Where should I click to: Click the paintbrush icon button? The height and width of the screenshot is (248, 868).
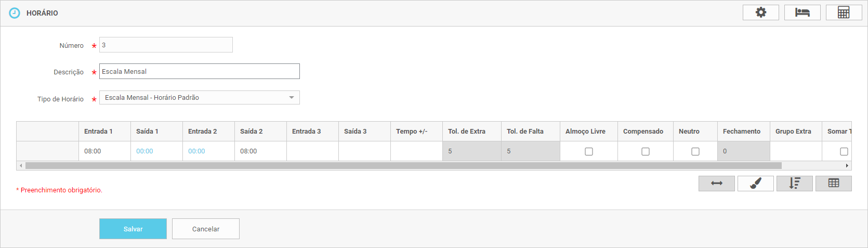755,184
